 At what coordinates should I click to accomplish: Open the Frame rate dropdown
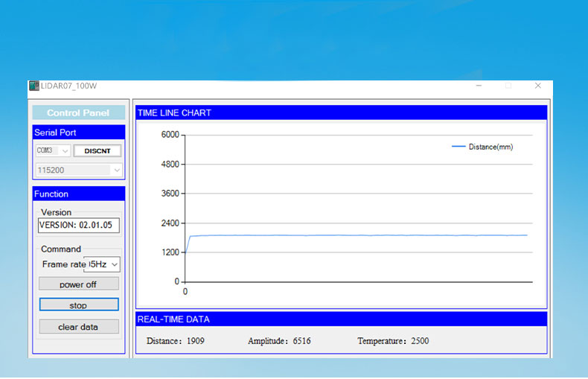tap(114, 264)
